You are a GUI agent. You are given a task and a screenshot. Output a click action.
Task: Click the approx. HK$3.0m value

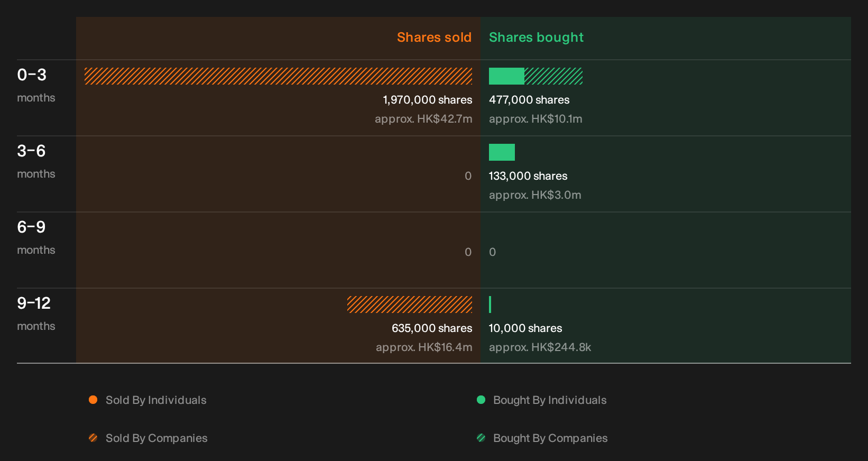click(535, 195)
